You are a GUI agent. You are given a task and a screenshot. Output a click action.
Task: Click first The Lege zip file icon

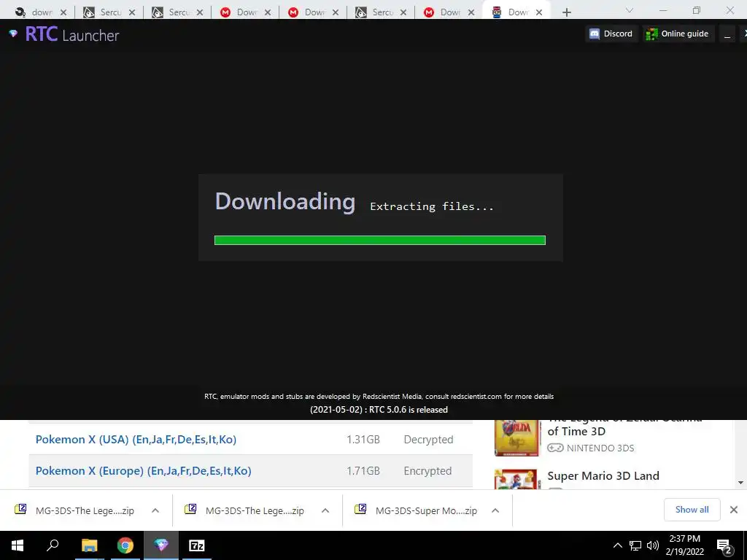click(20, 509)
